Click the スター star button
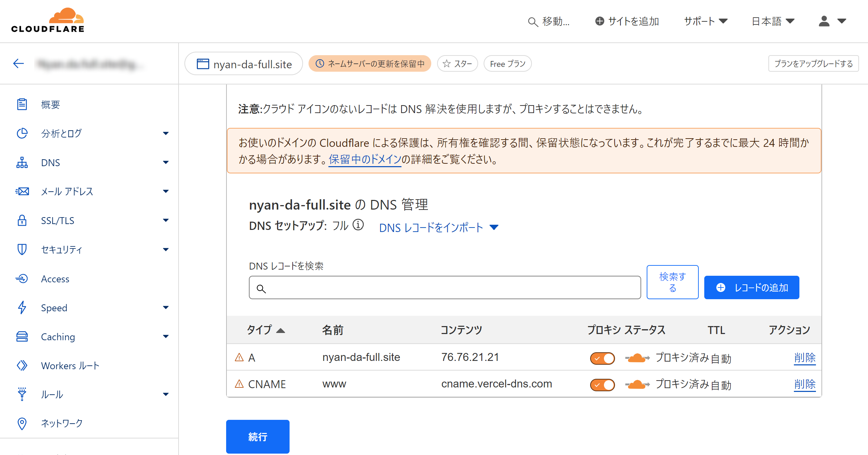The height and width of the screenshot is (455, 868). tap(457, 64)
